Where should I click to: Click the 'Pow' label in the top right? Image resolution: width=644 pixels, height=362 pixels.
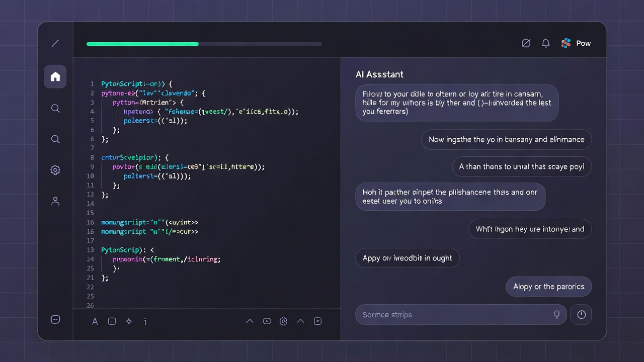click(583, 43)
